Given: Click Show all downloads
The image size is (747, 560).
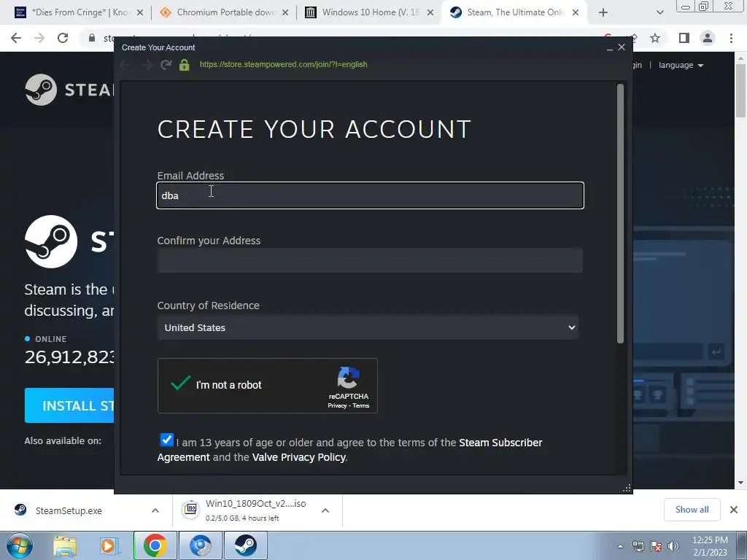Looking at the screenshot, I should coord(692,510).
